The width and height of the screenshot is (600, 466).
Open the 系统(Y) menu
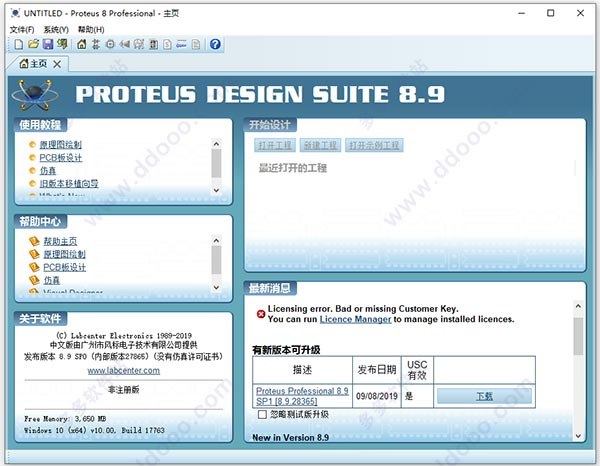[x=56, y=29]
